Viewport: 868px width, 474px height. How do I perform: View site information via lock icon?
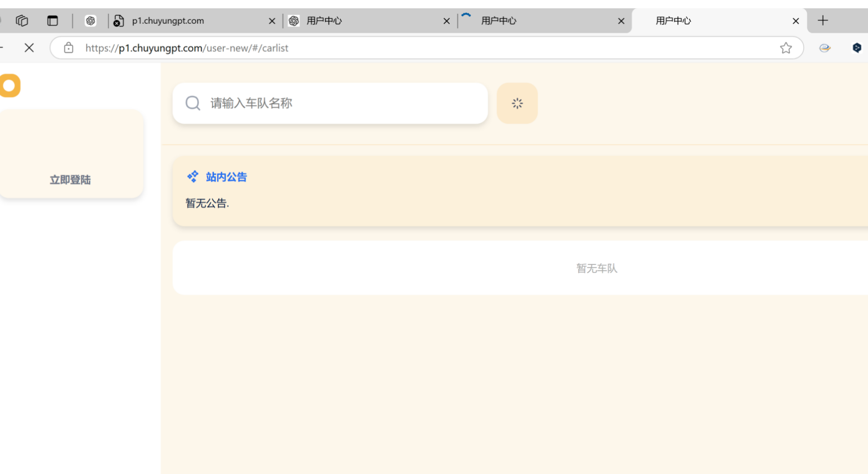tap(69, 48)
